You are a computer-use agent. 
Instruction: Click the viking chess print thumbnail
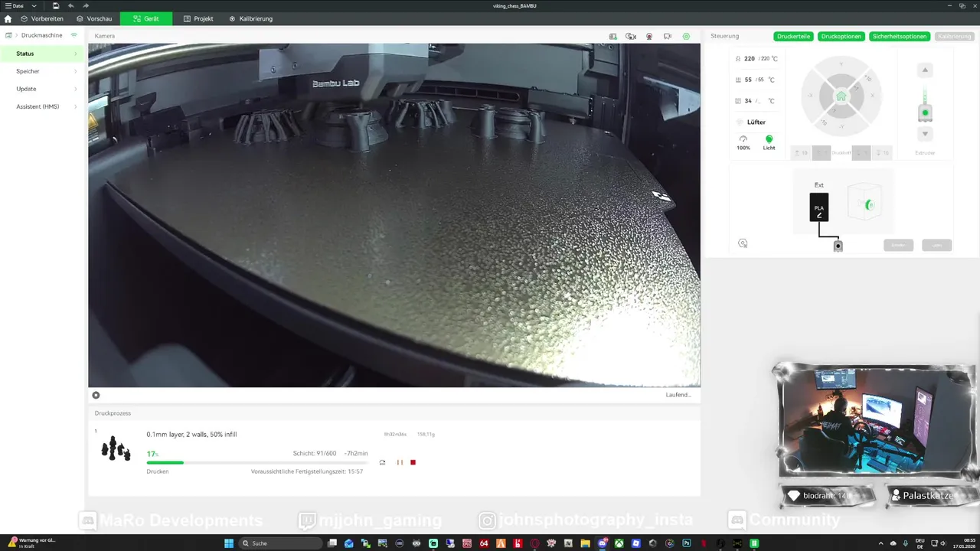coord(116,448)
